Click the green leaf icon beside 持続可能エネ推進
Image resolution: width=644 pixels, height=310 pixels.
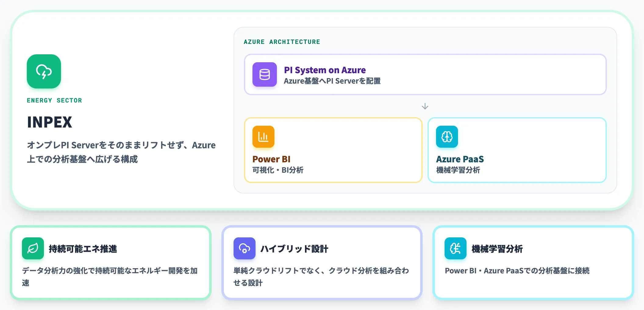[x=33, y=248]
